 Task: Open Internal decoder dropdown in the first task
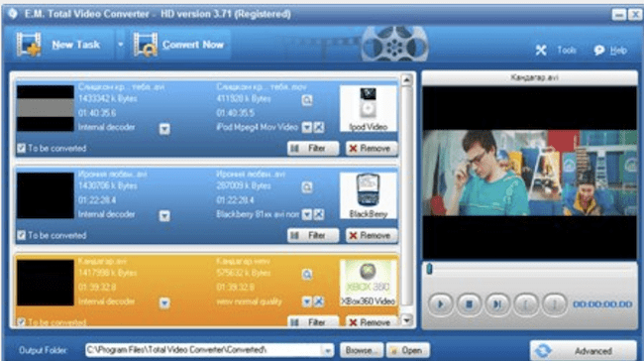point(164,129)
